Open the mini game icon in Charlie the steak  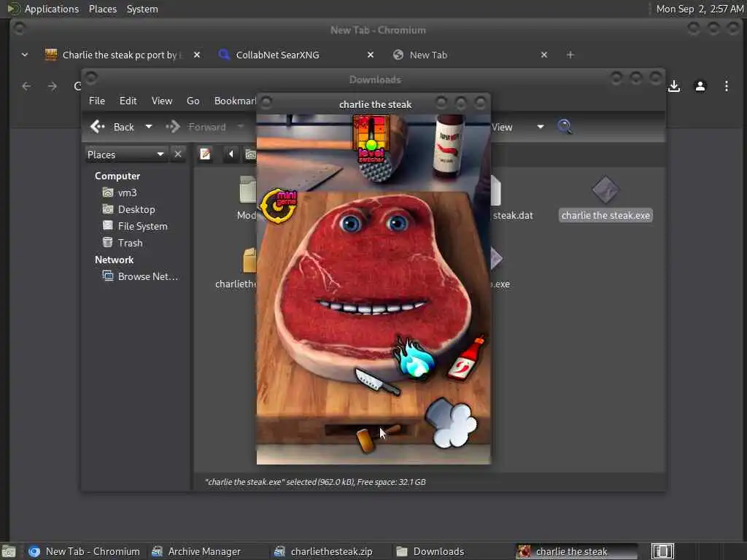pos(279,205)
